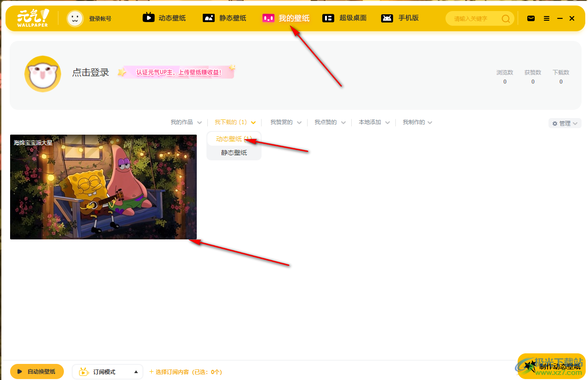588x380 pixels.
Task: Expand the 我点赞的 chevron
Action: pos(343,123)
